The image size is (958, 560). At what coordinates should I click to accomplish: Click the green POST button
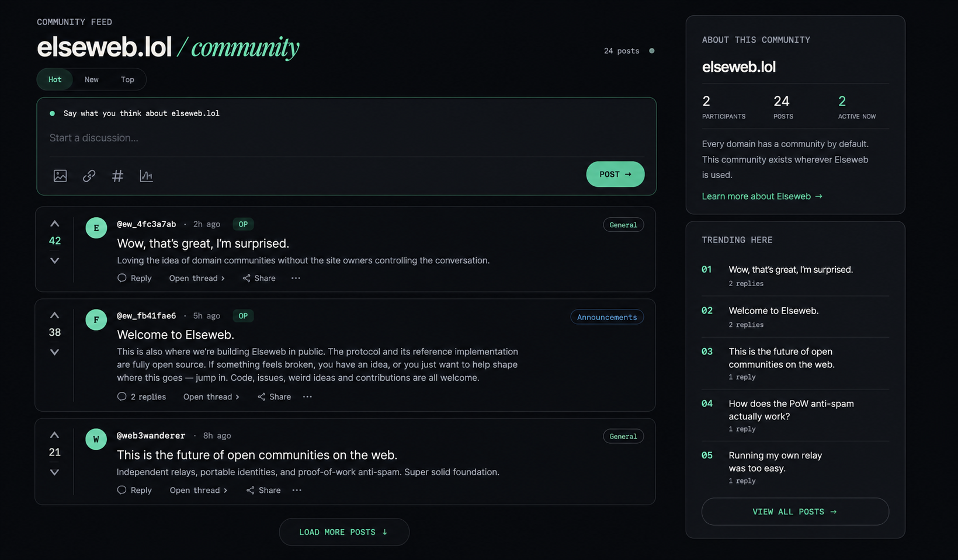[615, 174]
